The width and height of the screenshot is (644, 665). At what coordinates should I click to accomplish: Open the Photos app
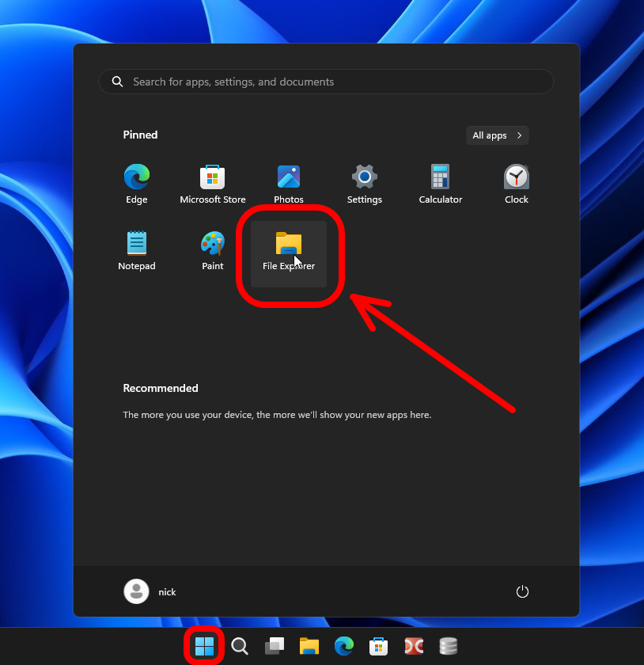point(289,184)
